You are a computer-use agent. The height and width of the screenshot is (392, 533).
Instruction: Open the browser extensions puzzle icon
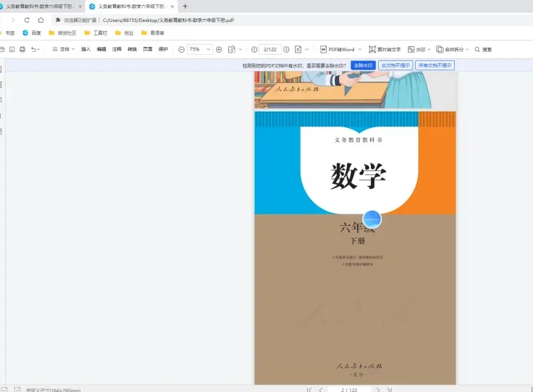pos(58,20)
